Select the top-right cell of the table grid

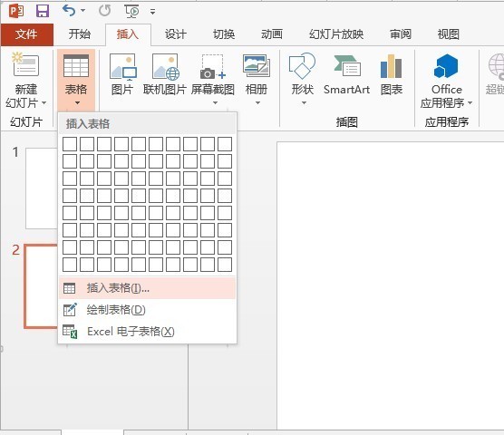pyautogui.click(x=225, y=144)
